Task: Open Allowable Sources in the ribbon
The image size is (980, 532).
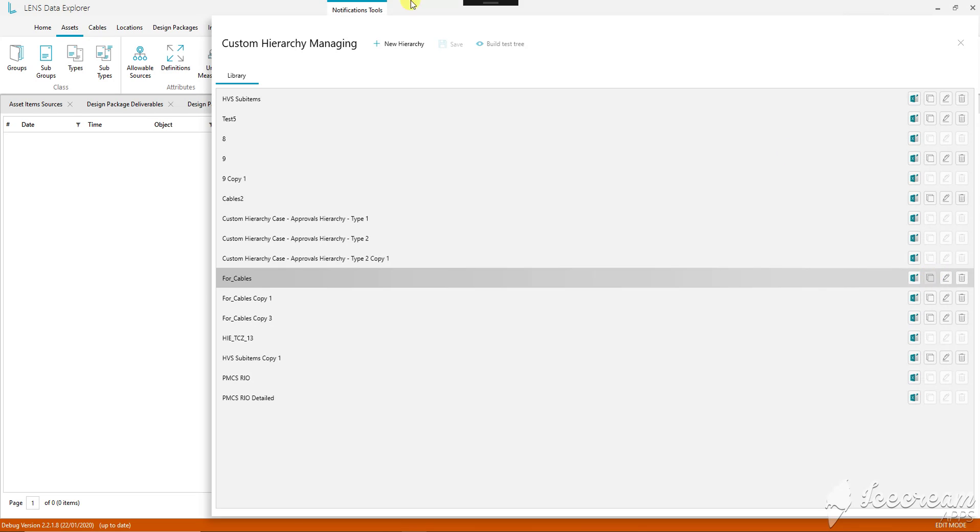Action: 140,61
